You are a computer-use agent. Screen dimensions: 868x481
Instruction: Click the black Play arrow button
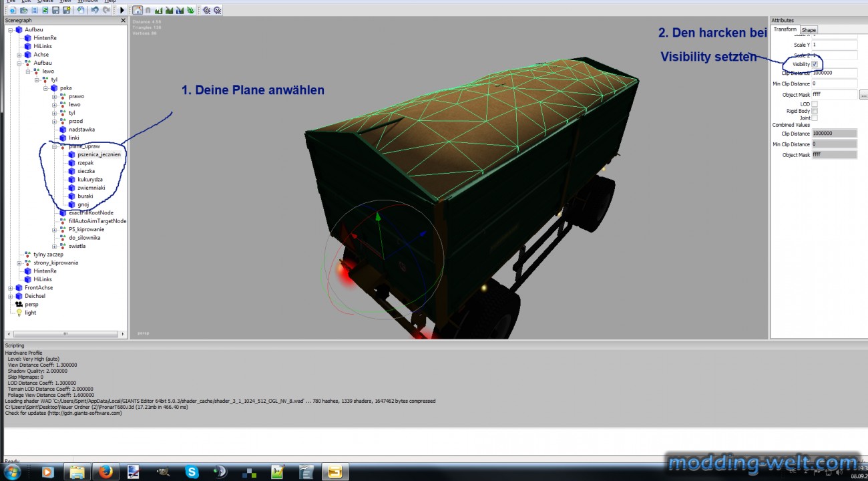[x=122, y=11]
